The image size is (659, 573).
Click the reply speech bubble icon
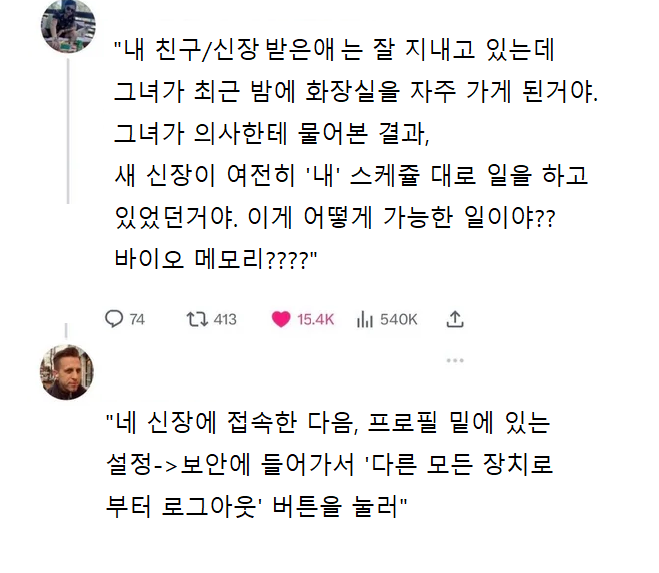click(x=114, y=319)
